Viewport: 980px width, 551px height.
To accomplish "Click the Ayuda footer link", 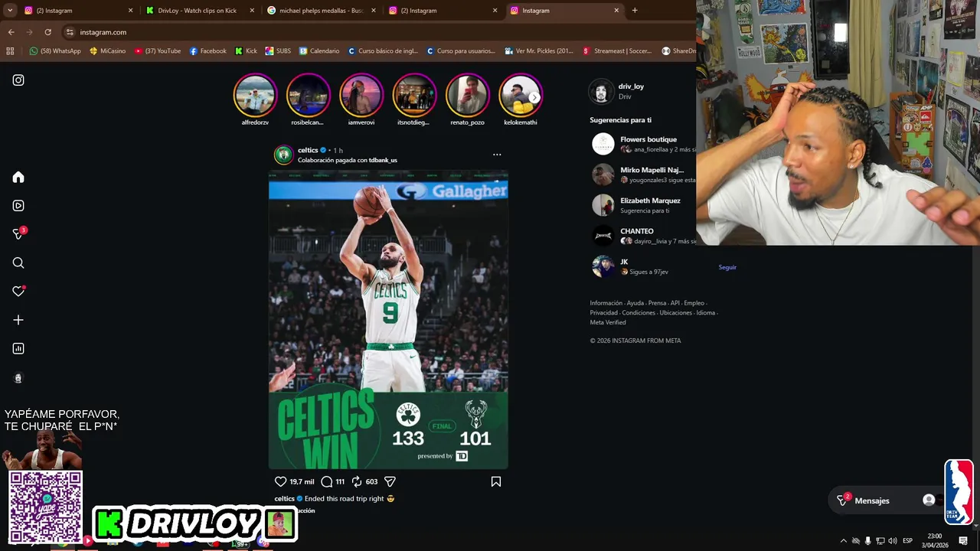I will pos(635,303).
